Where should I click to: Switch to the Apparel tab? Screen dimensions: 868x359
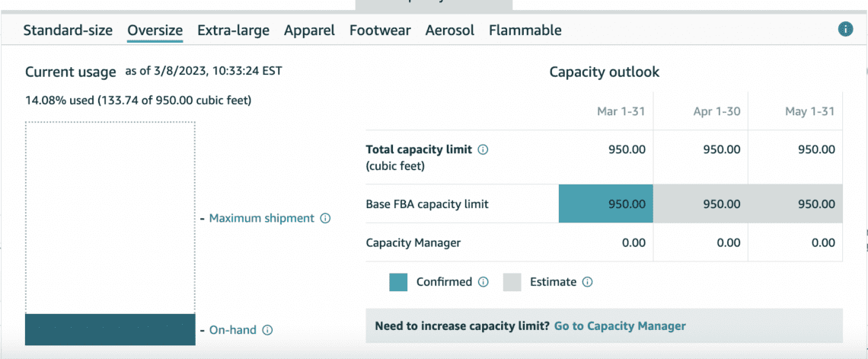tap(309, 30)
